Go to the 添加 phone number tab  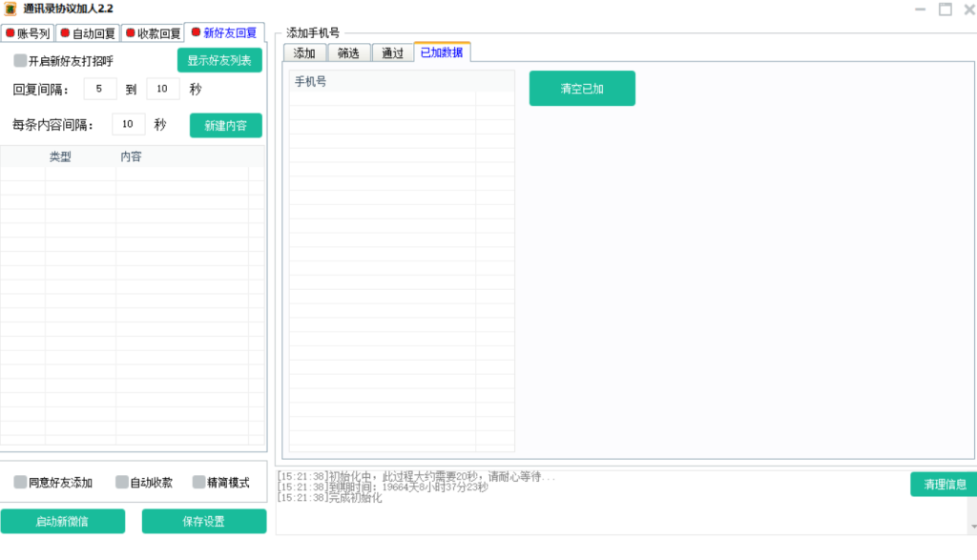pyautogui.click(x=304, y=53)
